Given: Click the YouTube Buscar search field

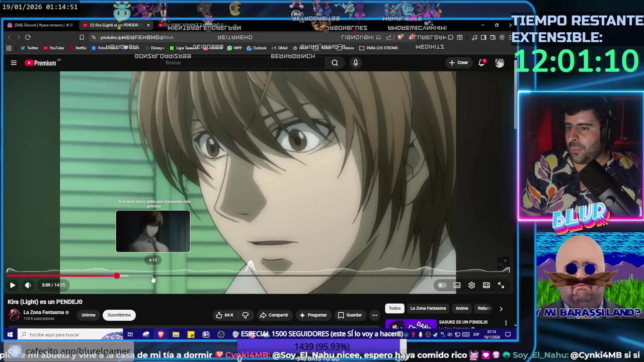Looking at the screenshot, I should (244, 63).
